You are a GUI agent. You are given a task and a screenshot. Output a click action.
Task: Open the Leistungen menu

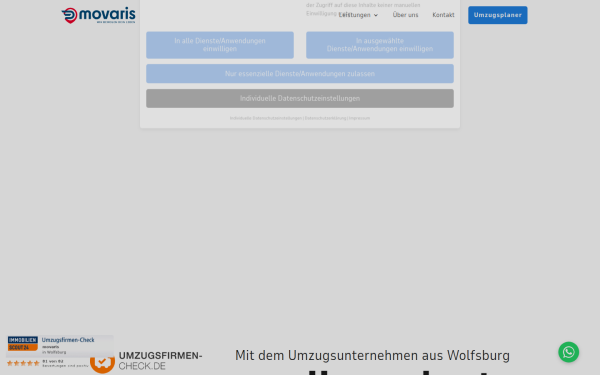(358, 15)
